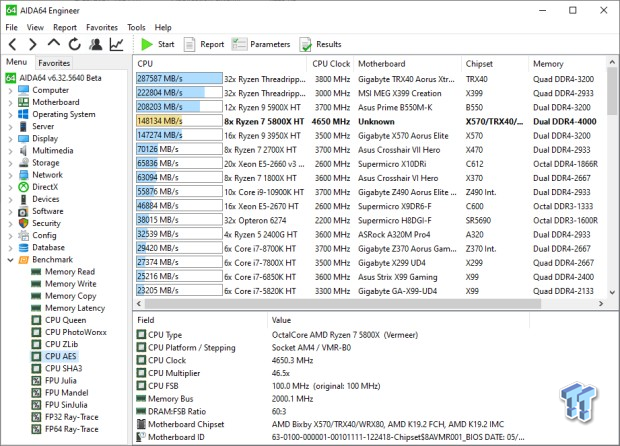Expand the Server tree node
Viewport: 620px width, 446px height.
11,127
